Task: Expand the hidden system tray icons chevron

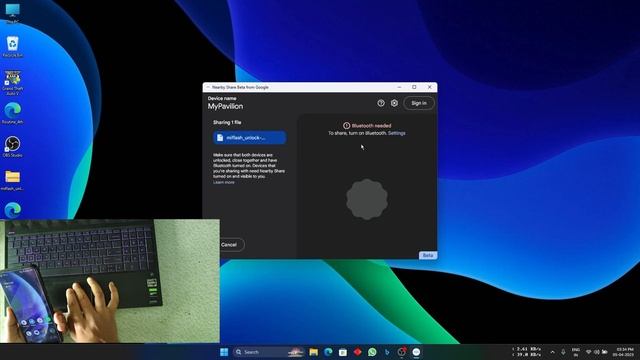Action: (552, 352)
